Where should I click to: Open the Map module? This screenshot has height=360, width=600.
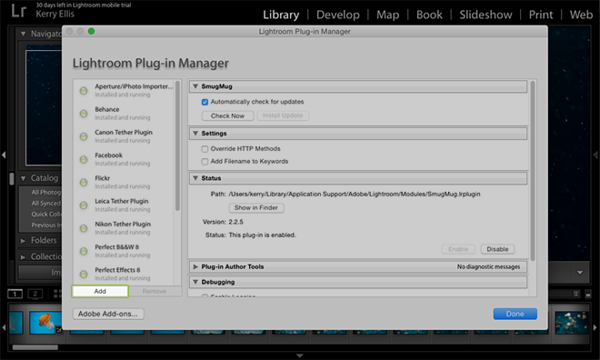click(x=388, y=15)
